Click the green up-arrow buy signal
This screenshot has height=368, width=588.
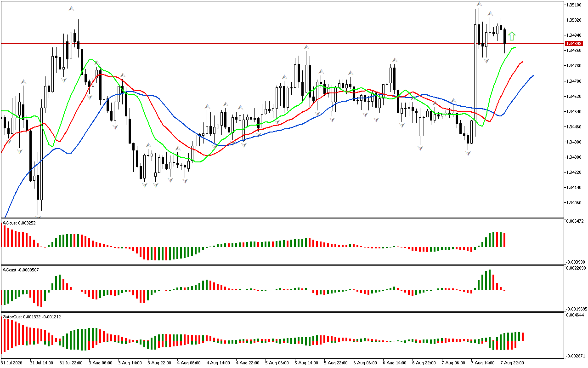(x=512, y=36)
